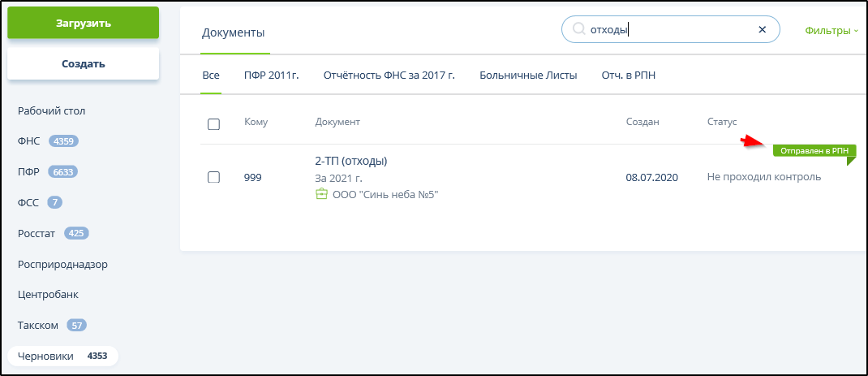868x376 pixels.
Task: Click the green "Отправлен в РПН" tag
Action: [x=813, y=151]
